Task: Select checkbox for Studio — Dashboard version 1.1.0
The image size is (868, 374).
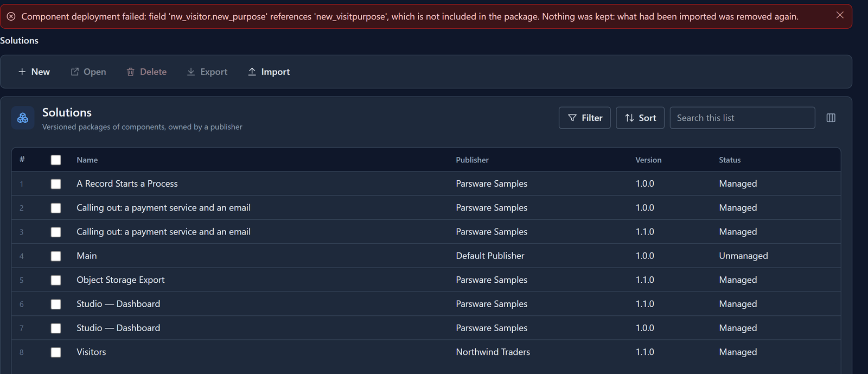Action: point(56,304)
